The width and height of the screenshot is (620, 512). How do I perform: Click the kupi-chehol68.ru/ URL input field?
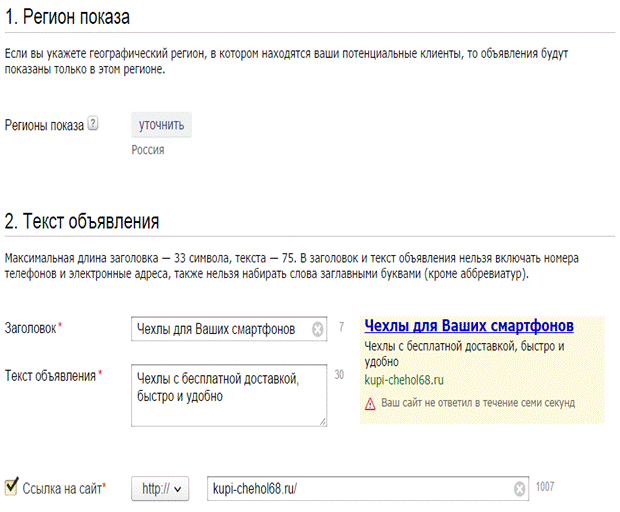tap(368, 489)
